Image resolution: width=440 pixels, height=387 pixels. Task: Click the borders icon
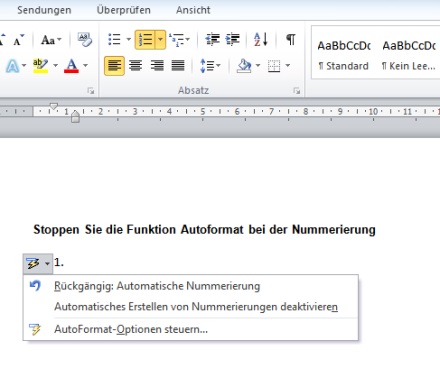pos(274,66)
